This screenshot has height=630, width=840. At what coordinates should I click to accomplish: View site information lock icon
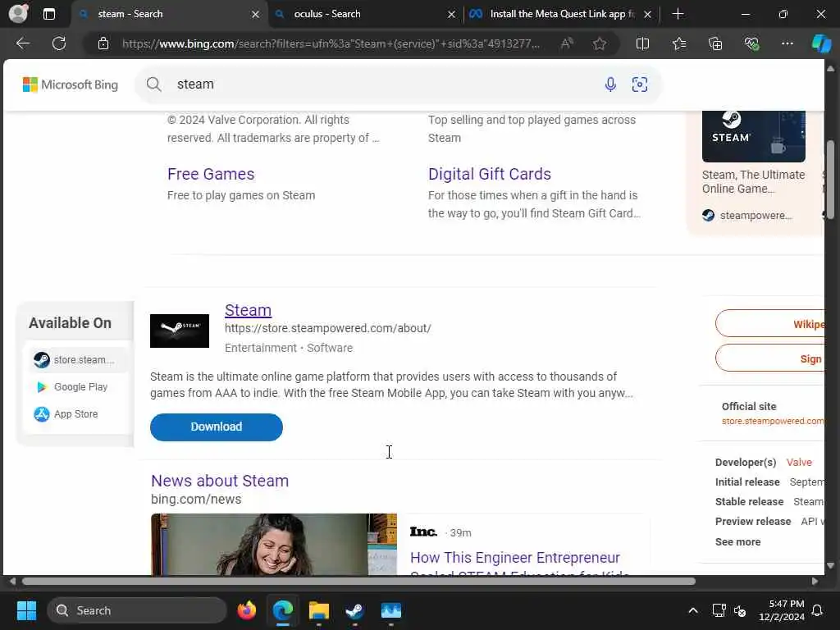[103, 43]
